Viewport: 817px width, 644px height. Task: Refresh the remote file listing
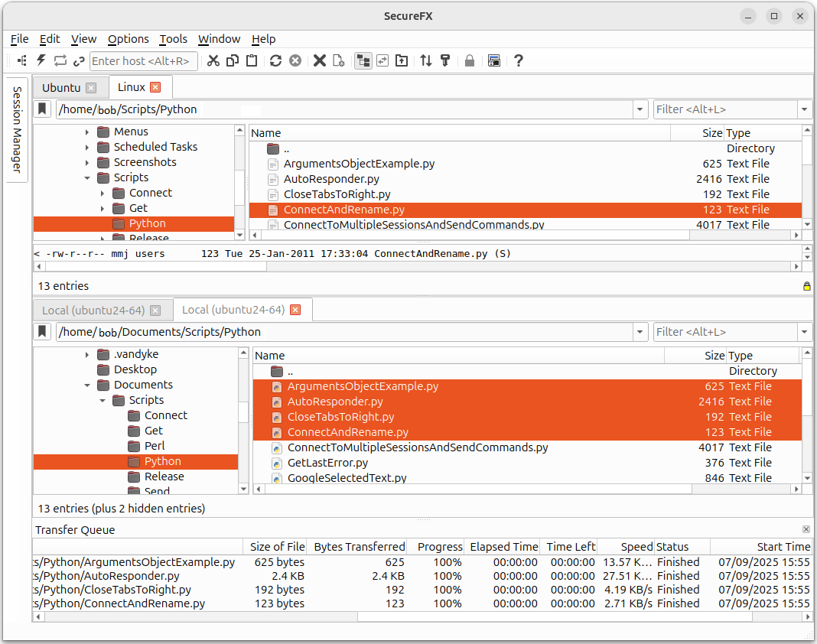point(275,60)
